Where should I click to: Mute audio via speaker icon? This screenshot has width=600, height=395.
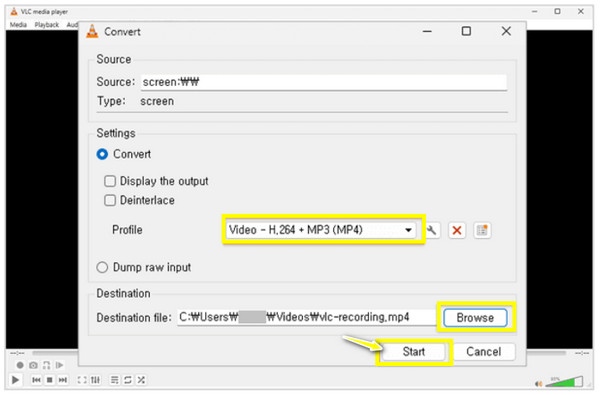pos(538,383)
